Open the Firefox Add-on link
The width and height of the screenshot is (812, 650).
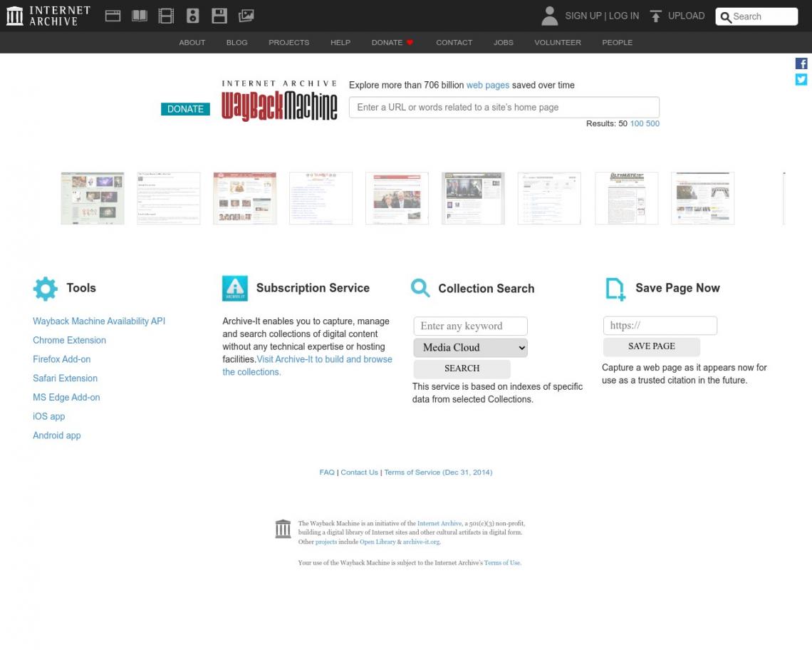(x=62, y=359)
